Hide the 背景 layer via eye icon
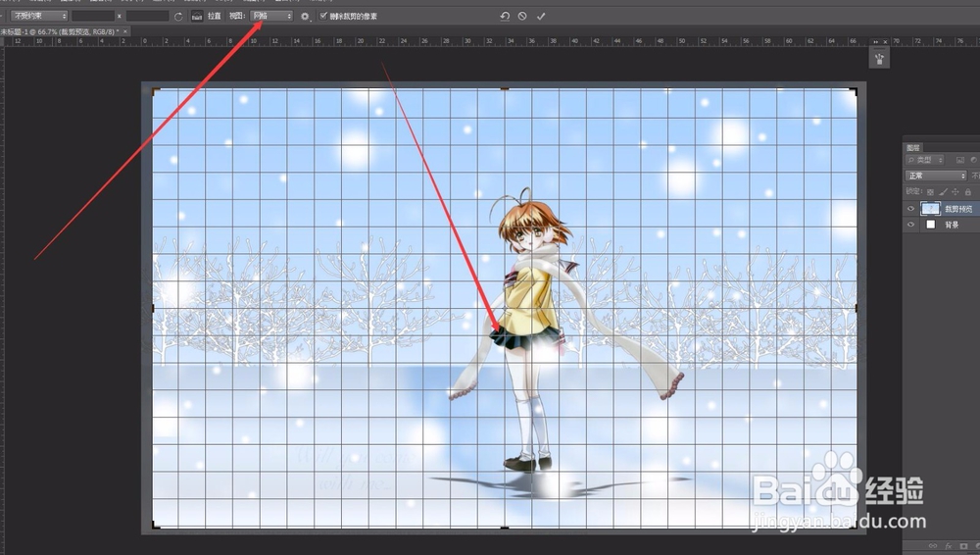 (x=910, y=225)
